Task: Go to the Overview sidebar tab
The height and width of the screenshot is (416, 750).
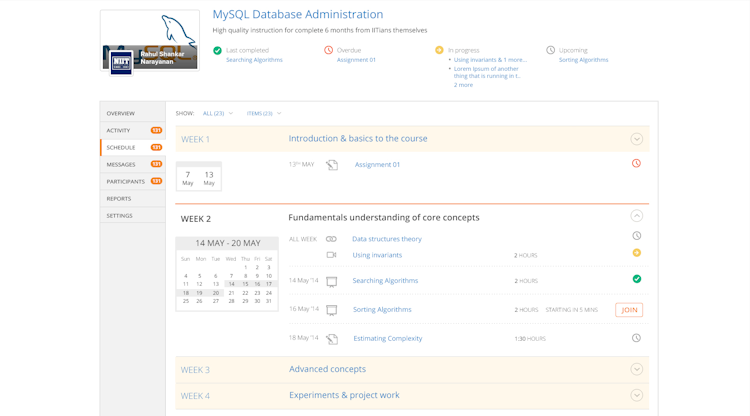Action: 121,113
